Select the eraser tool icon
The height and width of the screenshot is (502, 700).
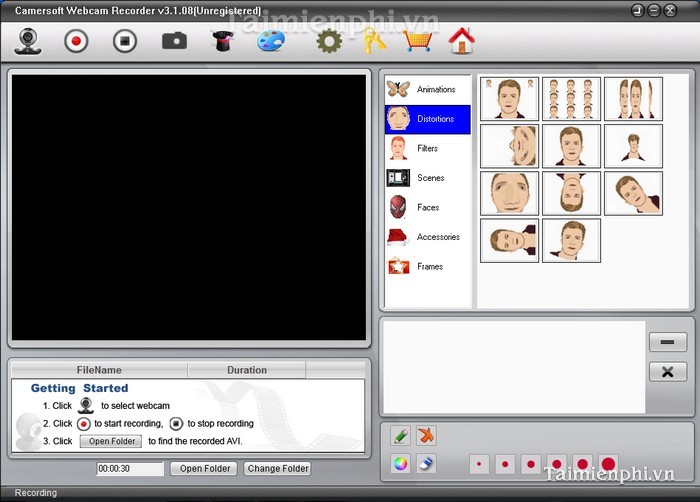pyautogui.click(x=426, y=464)
